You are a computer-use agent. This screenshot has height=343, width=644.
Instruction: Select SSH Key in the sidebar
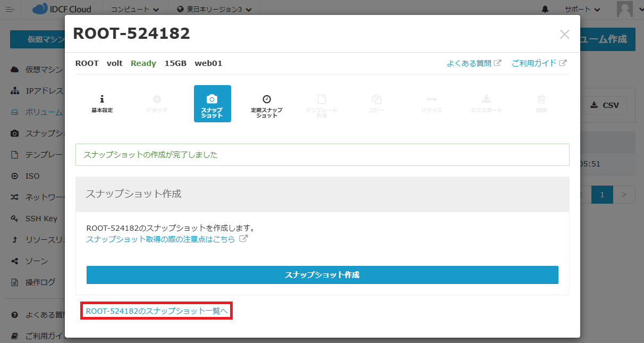41,219
